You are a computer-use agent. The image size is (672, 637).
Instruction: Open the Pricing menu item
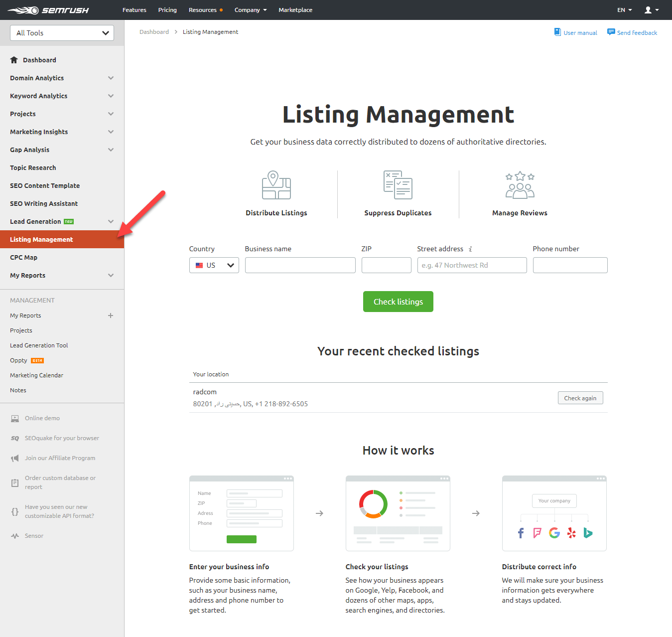tap(167, 9)
